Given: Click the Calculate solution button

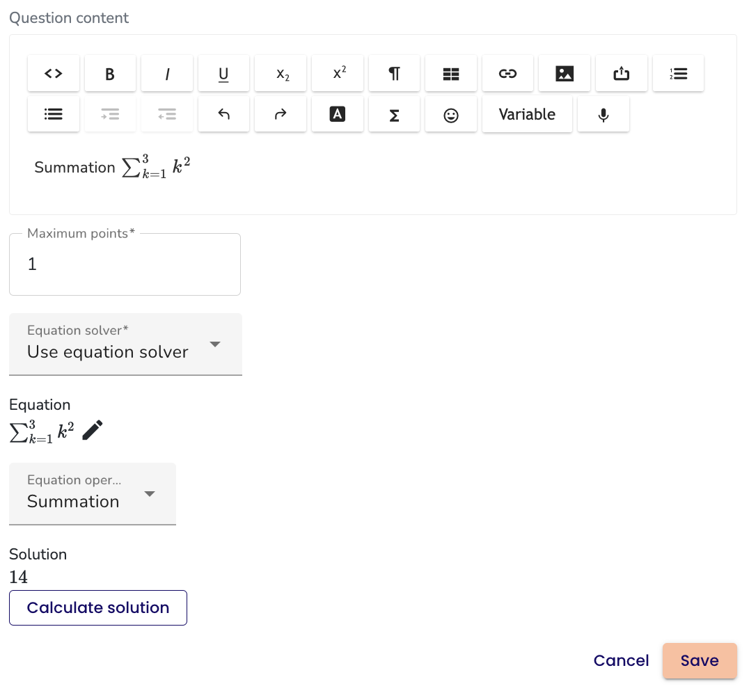Looking at the screenshot, I should click(98, 608).
